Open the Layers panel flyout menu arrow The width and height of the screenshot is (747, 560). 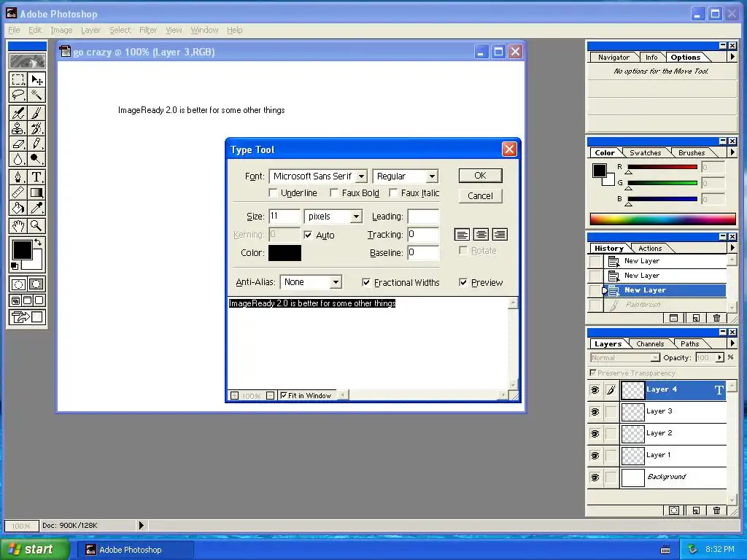[x=732, y=343]
